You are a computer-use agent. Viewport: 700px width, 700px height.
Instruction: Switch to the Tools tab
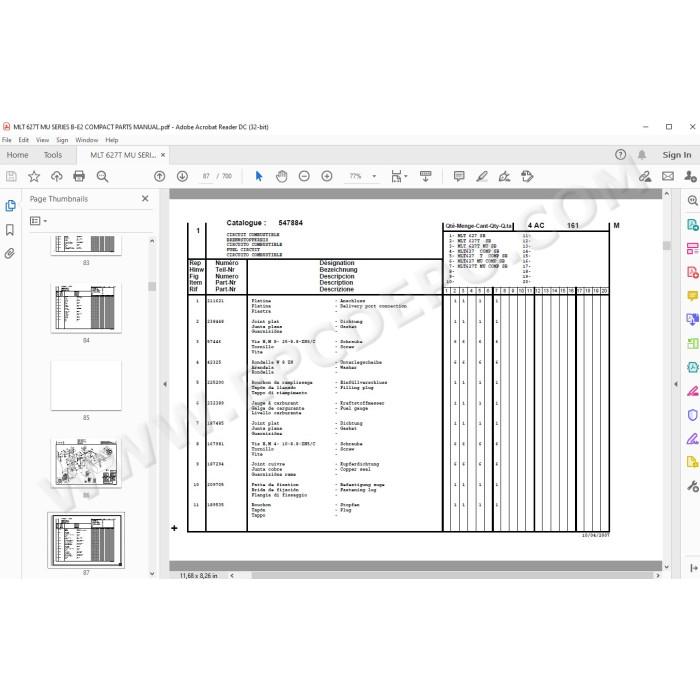pos(53,155)
